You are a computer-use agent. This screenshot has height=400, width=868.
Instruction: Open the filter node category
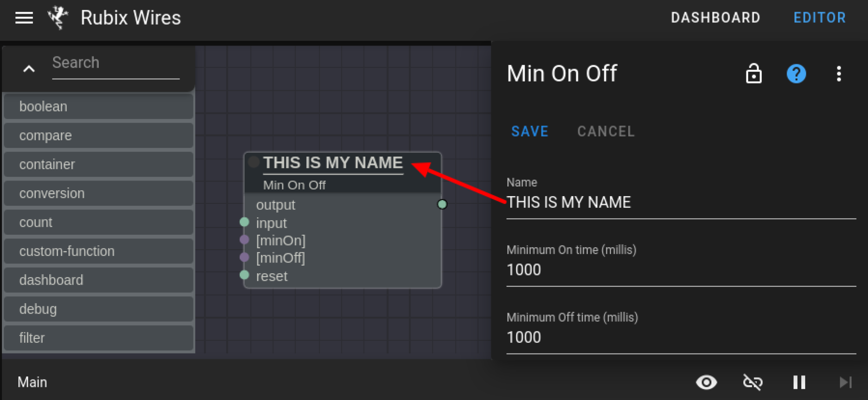click(99, 338)
